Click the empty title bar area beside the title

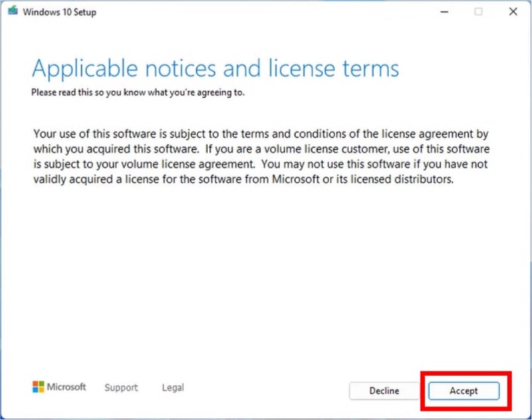[x=266, y=12]
